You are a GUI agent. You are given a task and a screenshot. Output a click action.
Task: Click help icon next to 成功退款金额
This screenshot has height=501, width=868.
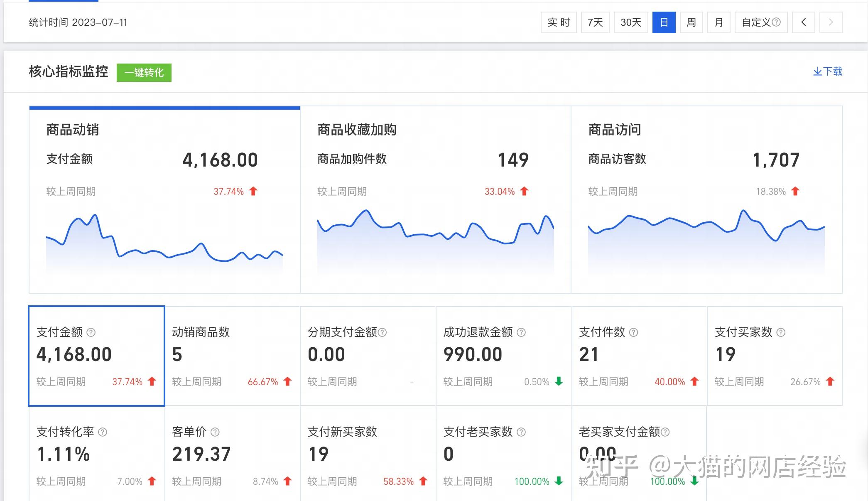[x=521, y=332]
